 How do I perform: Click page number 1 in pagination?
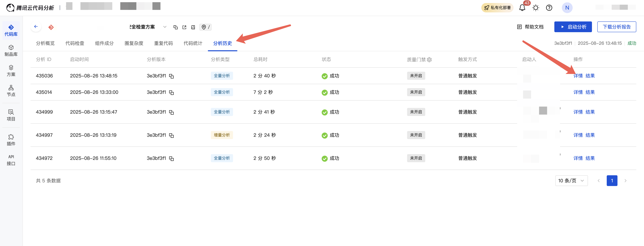point(612,181)
